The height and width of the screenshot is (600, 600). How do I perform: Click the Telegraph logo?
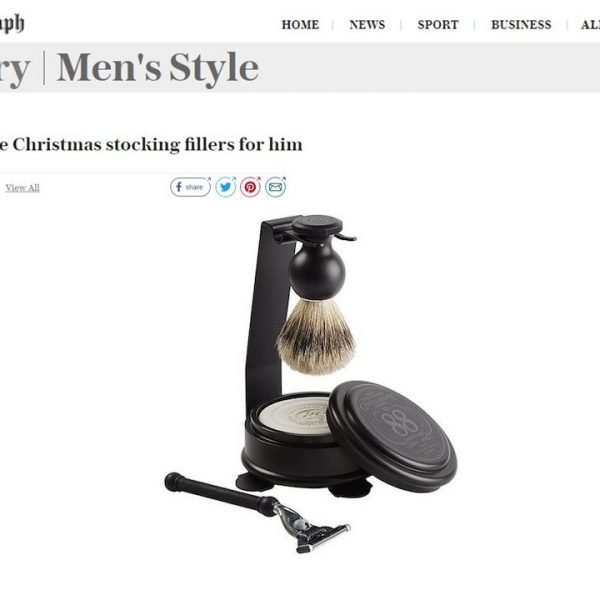[x=11, y=24]
